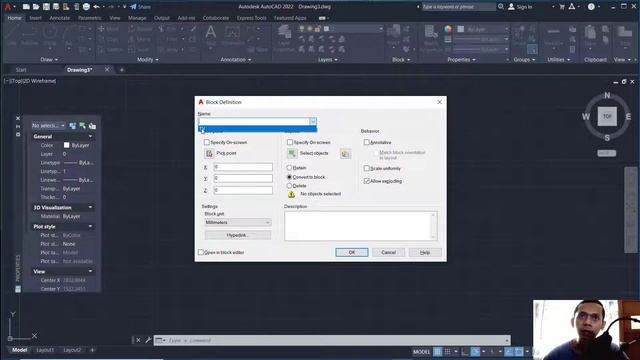Expand the Layers ribbon panel flyout
This screenshot has width=640, height=360.
pyautogui.click(x=328, y=60)
